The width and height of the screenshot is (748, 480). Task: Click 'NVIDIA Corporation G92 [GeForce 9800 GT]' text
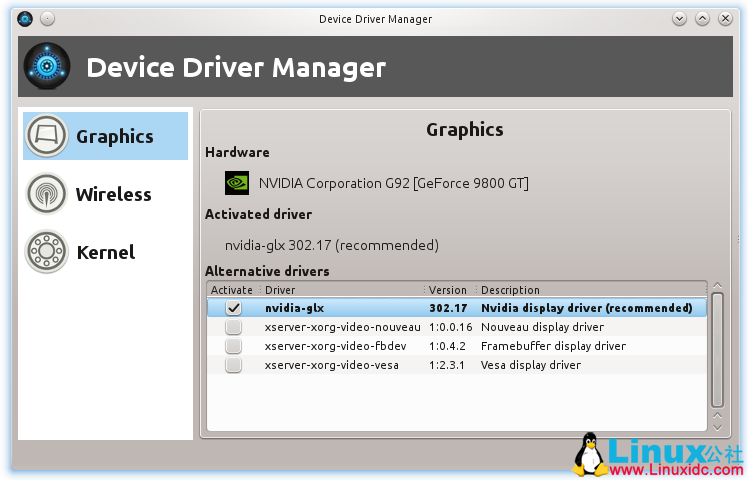[x=394, y=183]
